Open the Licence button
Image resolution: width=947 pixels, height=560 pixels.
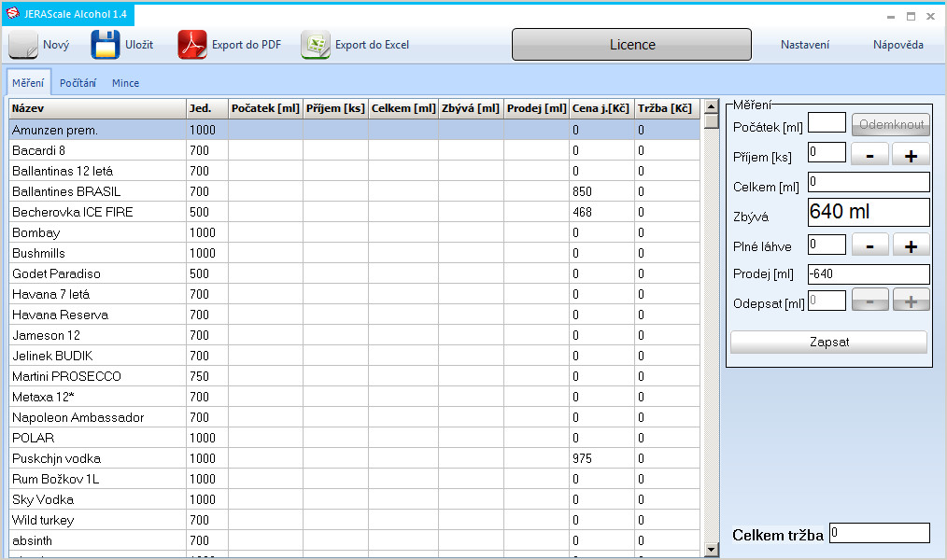point(631,45)
